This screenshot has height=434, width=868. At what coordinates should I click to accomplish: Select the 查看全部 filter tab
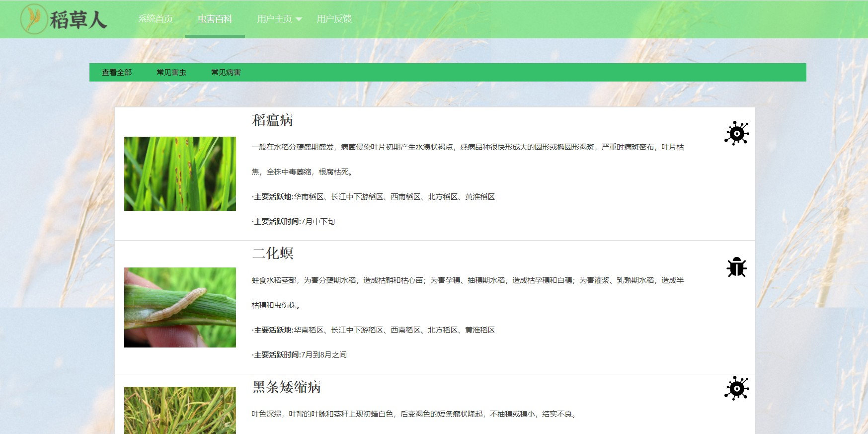[117, 72]
